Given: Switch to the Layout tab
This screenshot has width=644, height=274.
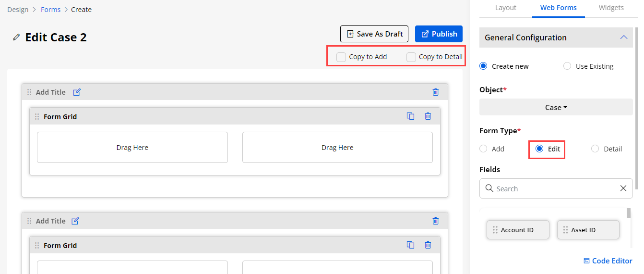Looking at the screenshot, I should point(505,8).
